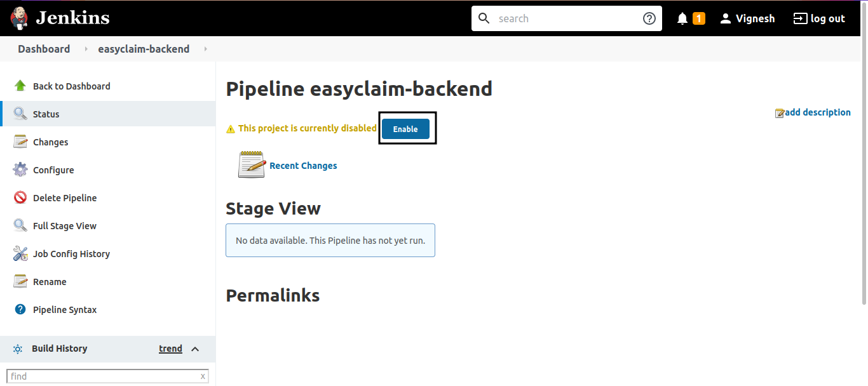Click the Job Config History tools icon
Image resolution: width=868 pixels, height=386 pixels.
tap(20, 253)
